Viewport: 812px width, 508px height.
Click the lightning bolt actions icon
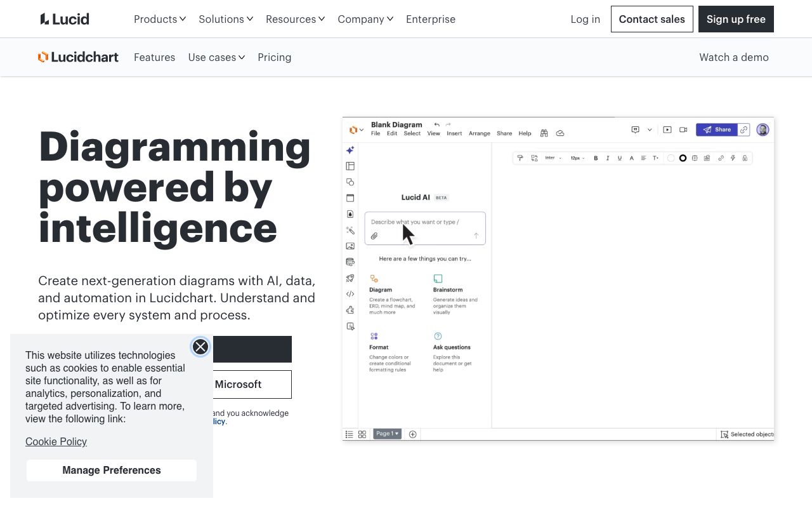[x=733, y=158]
